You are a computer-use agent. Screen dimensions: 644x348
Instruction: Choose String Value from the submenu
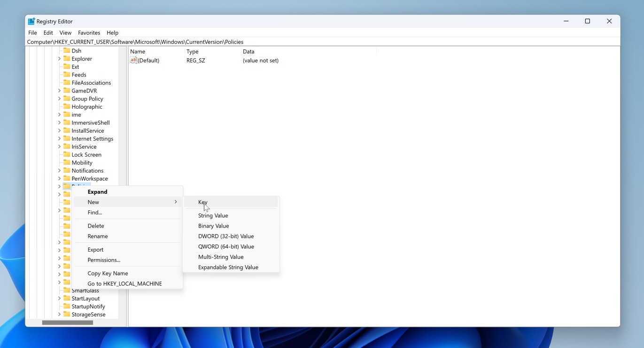coord(231,215)
